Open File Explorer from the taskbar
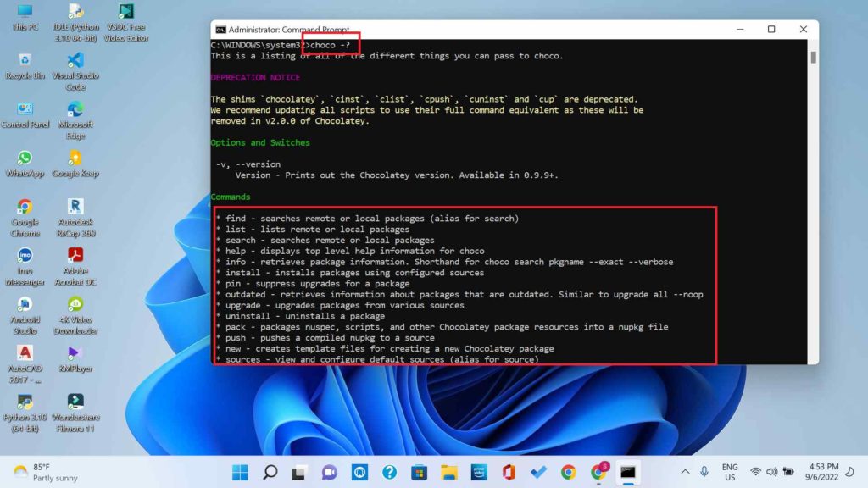 pos(449,472)
